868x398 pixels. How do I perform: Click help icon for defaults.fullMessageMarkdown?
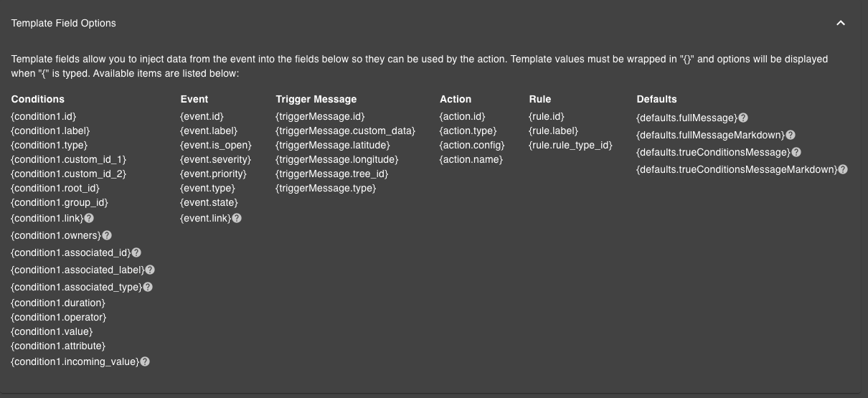click(x=791, y=135)
